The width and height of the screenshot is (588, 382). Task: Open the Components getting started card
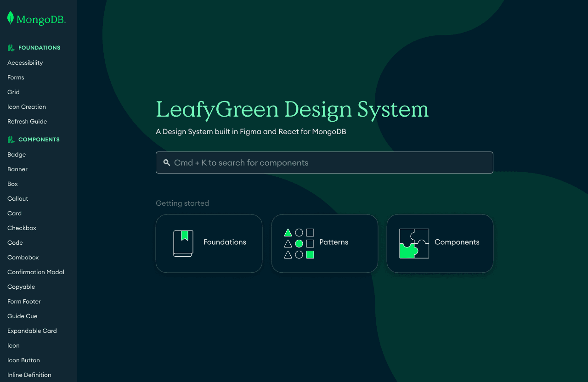click(440, 243)
